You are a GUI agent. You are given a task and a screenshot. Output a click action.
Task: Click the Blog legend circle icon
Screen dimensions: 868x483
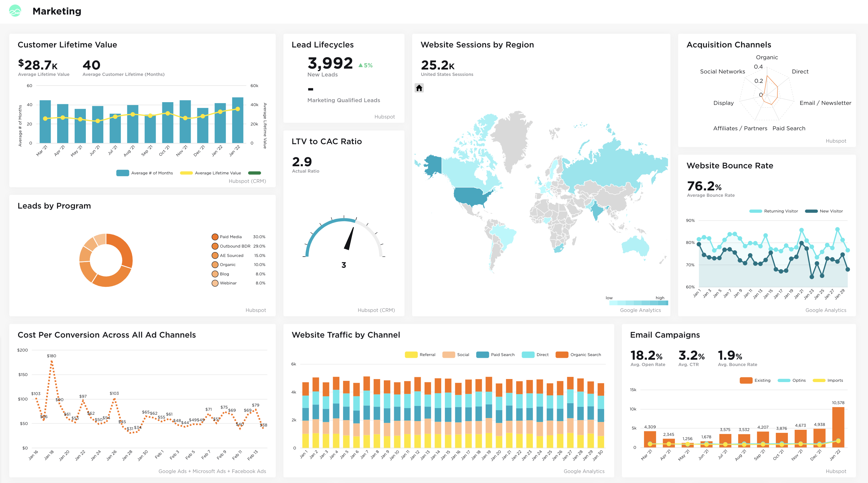coord(215,274)
